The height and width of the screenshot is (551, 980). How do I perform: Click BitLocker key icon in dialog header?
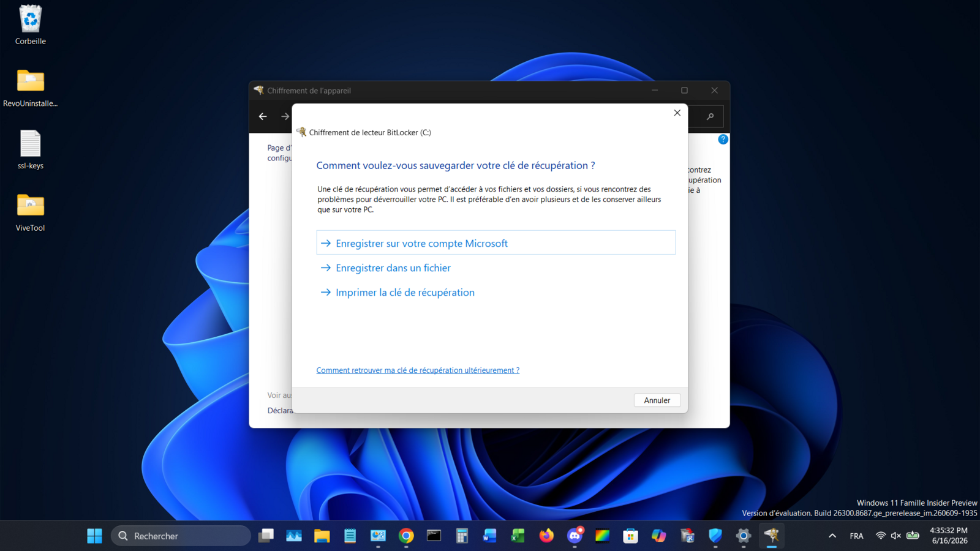click(301, 132)
